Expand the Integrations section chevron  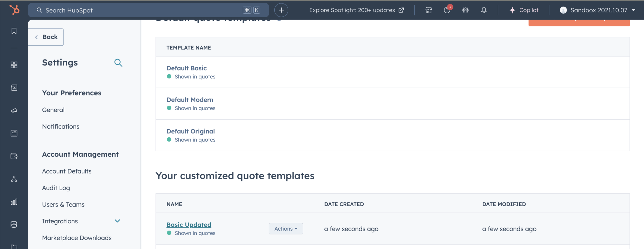[118, 221]
